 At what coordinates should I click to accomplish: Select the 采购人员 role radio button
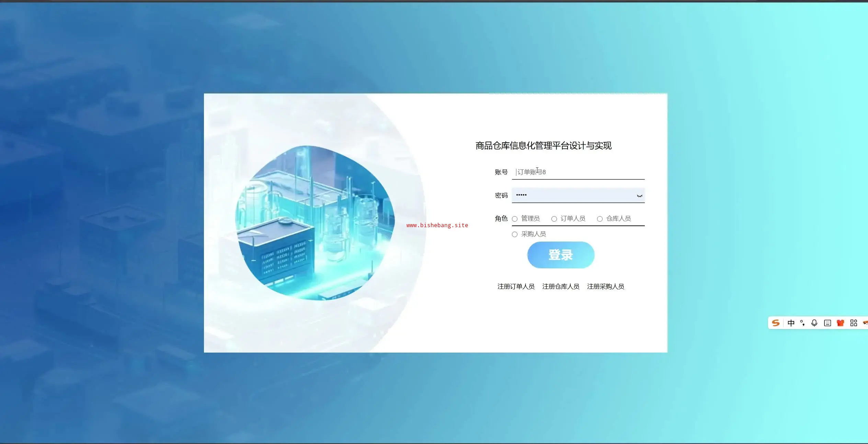(x=515, y=234)
